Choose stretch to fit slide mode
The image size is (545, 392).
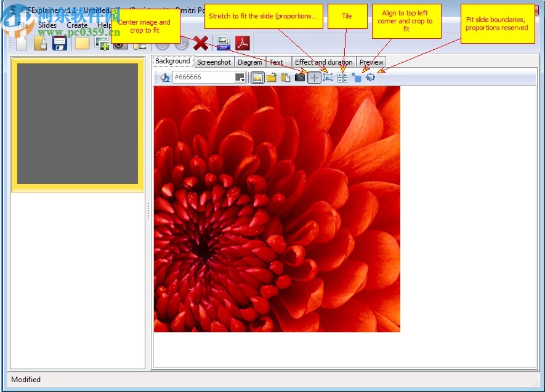[328, 78]
